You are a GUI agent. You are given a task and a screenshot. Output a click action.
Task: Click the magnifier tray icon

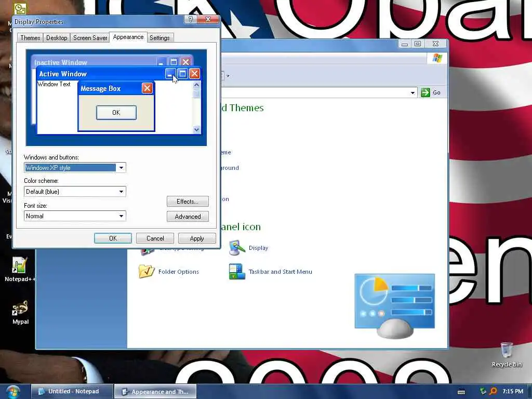[x=493, y=391]
